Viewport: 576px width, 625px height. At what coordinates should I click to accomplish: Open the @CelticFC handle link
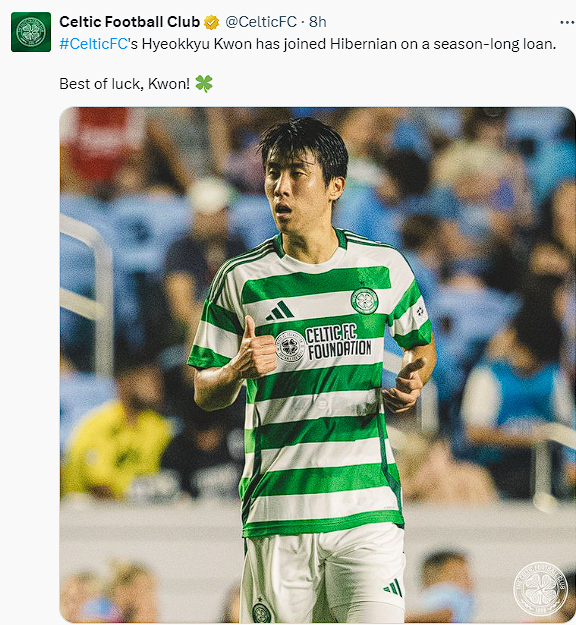[x=261, y=22]
